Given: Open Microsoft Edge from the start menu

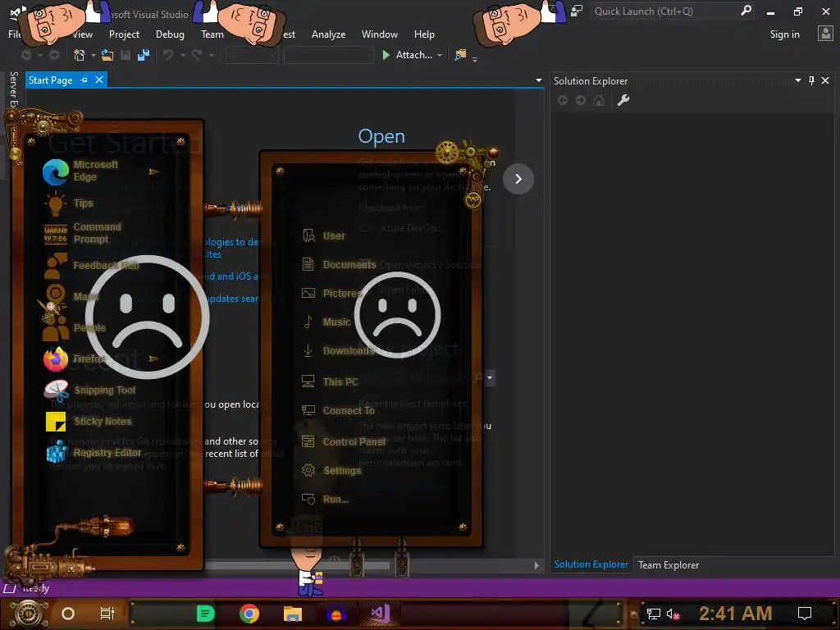Looking at the screenshot, I should (80, 171).
